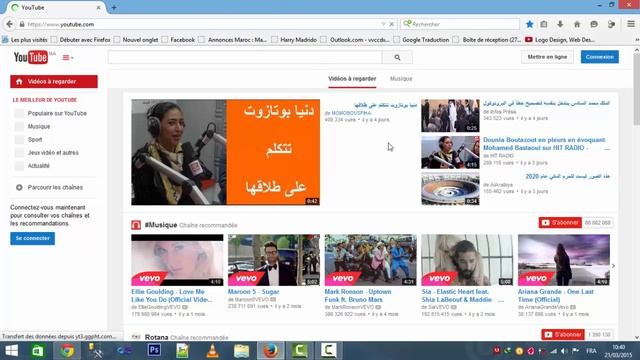Open the AlArabiya 2020 video thumbnail

pos(450,189)
